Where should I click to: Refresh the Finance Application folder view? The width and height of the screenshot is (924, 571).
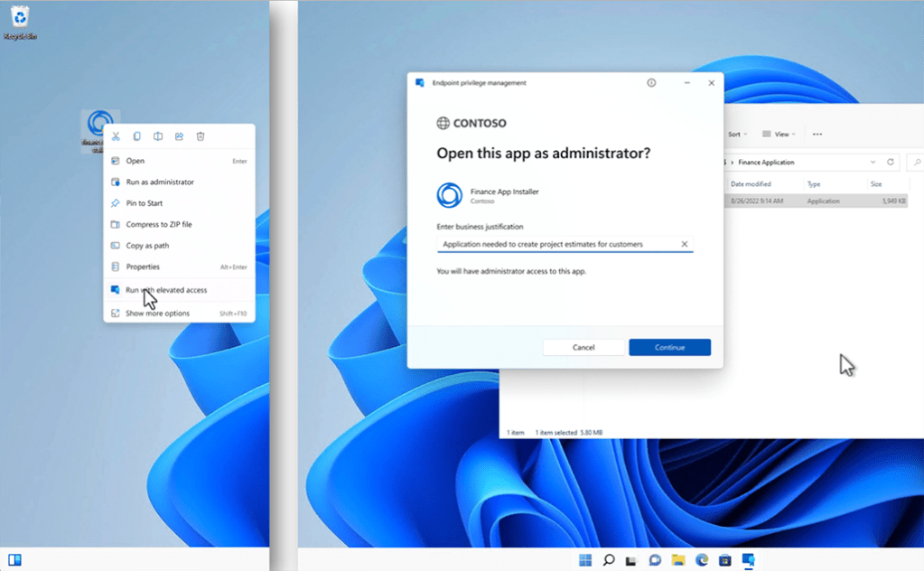pos(891,163)
